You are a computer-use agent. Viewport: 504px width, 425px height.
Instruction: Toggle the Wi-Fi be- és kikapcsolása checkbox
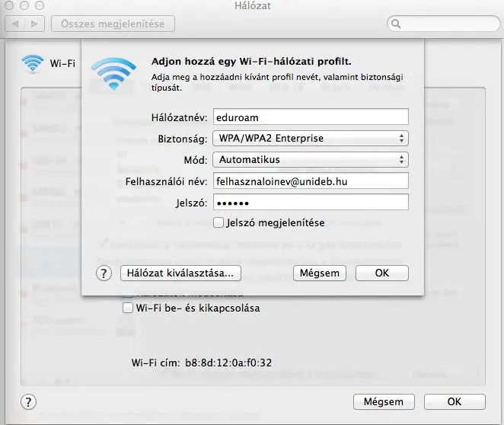click(128, 308)
